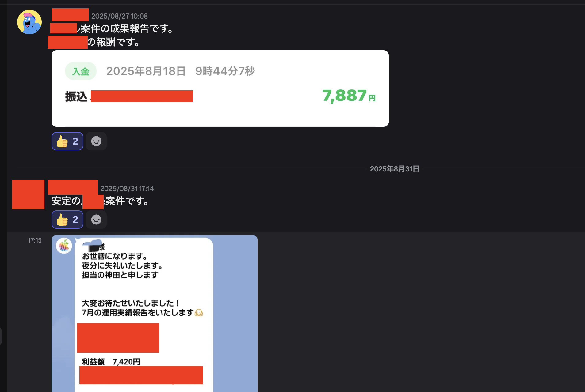585x392 pixels.
Task: Toggle thumbs-up reaction on the 安定の案件 message
Action: 67,220
